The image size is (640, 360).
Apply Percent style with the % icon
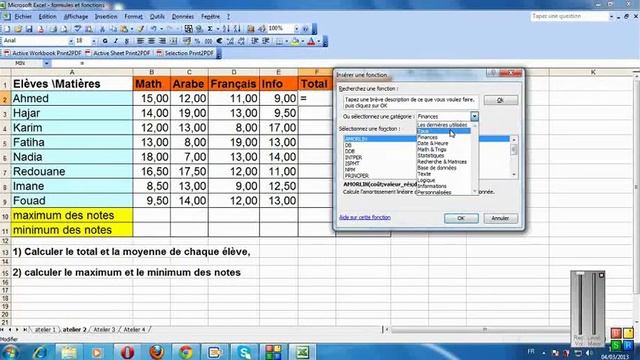198,41
